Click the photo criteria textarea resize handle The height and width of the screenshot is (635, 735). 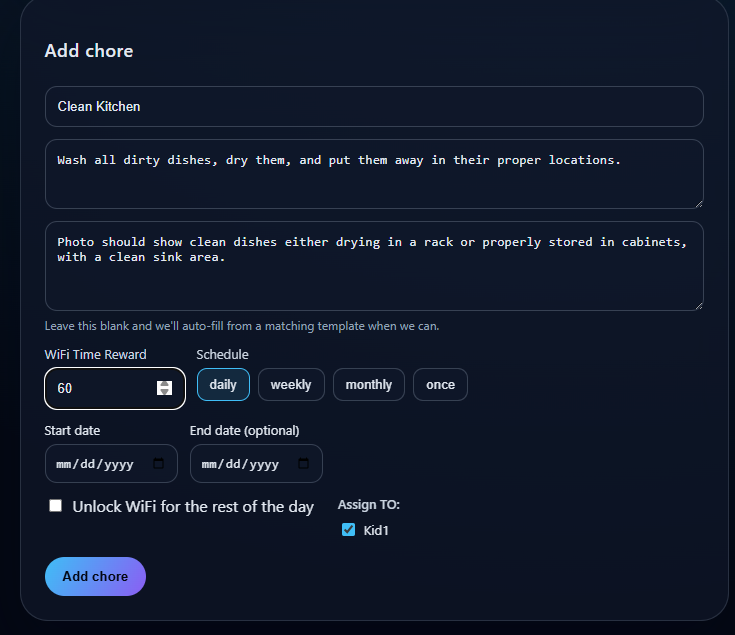(698, 305)
